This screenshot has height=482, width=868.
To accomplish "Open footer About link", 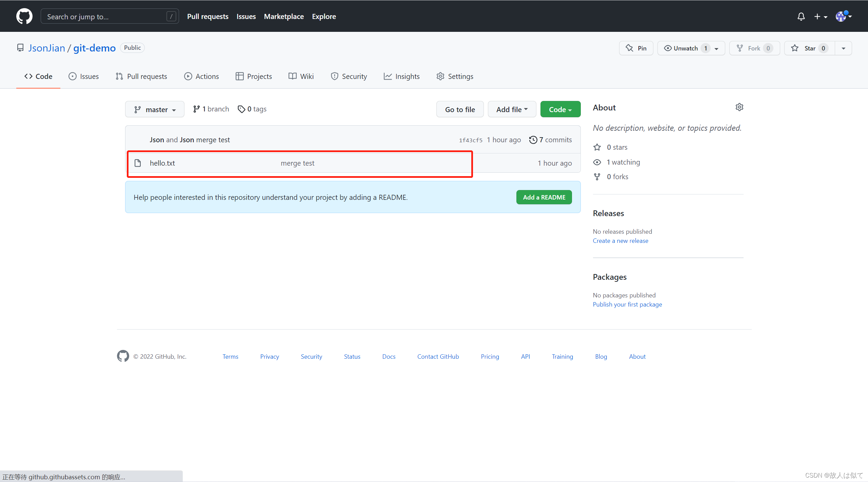I will [x=637, y=356].
